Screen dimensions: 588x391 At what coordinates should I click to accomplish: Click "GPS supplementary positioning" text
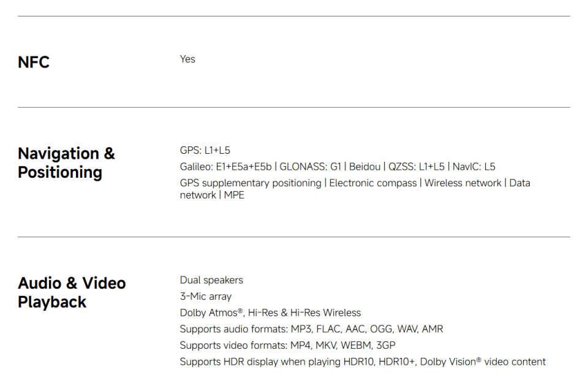tap(251, 183)
